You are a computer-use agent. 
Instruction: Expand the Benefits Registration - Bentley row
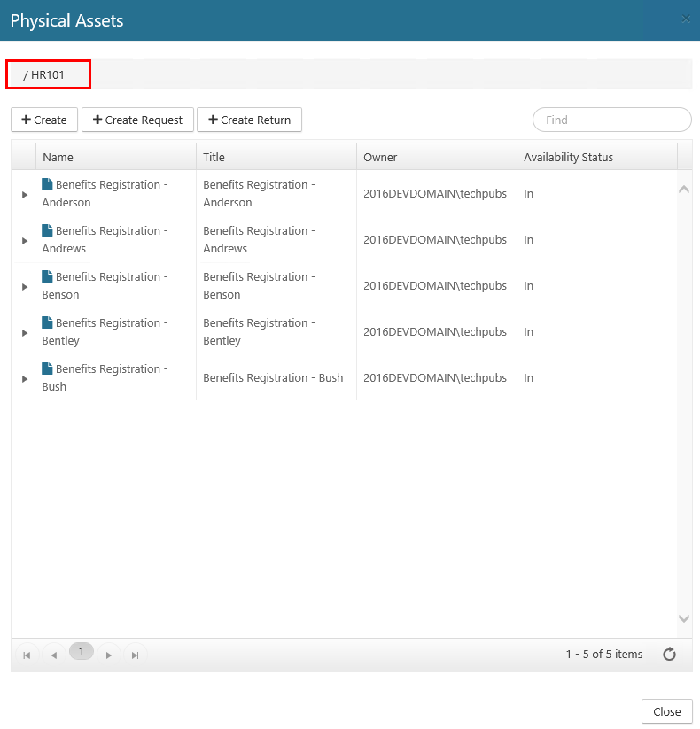tap(25, 332)
